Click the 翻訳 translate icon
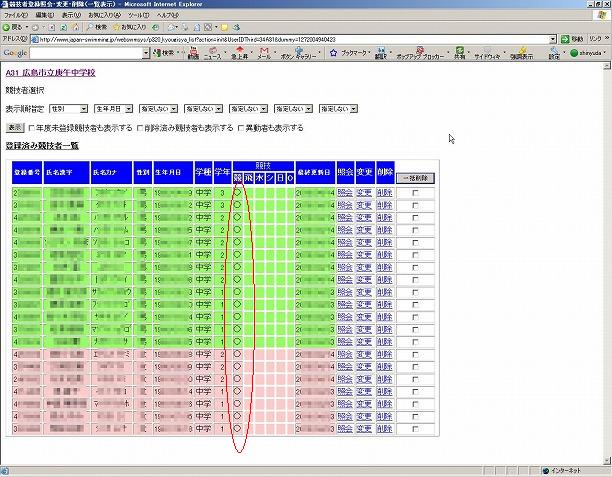The image size is (612, 477). coord(381,53)
